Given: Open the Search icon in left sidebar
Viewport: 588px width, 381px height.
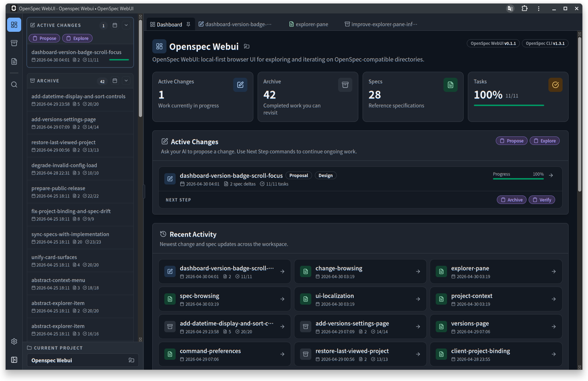Looking at the screenshot, I should point(14,84).
